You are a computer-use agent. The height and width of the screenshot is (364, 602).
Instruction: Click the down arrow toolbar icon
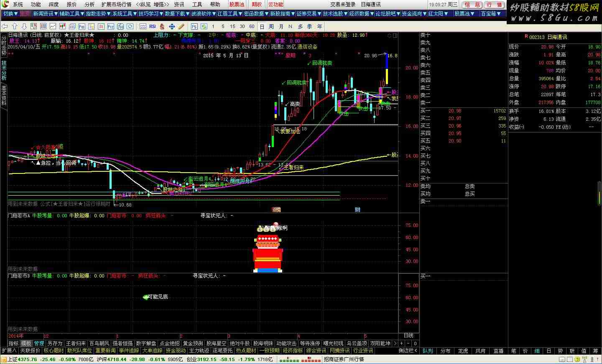(x=24, y=26)
